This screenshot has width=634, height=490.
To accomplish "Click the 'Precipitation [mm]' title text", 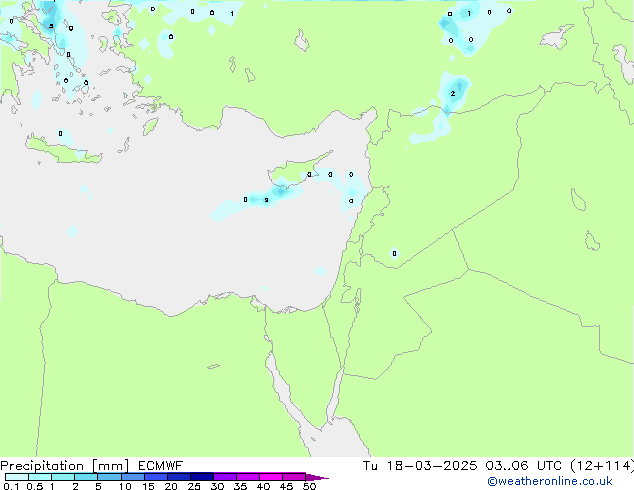I will click(x=65, y=466).
